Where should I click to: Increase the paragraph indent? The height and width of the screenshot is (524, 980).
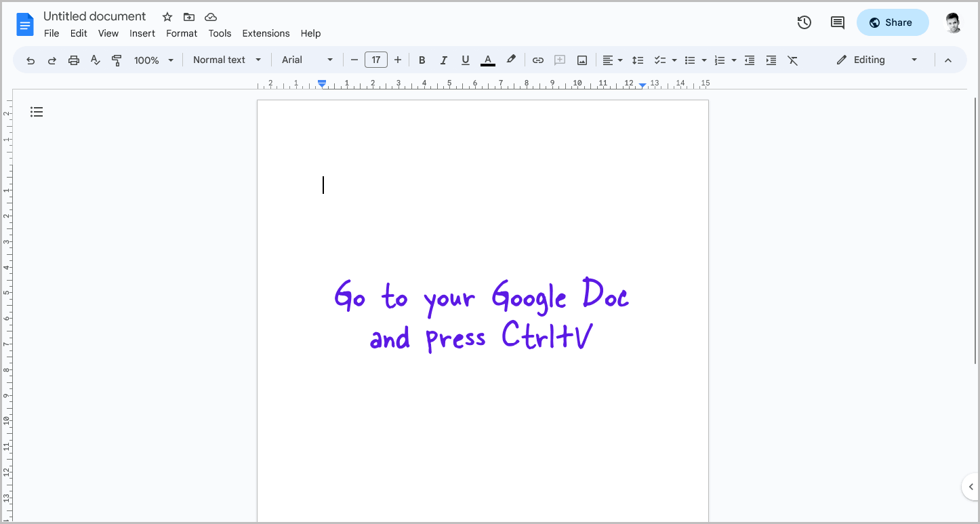click(x=771, y=60)
